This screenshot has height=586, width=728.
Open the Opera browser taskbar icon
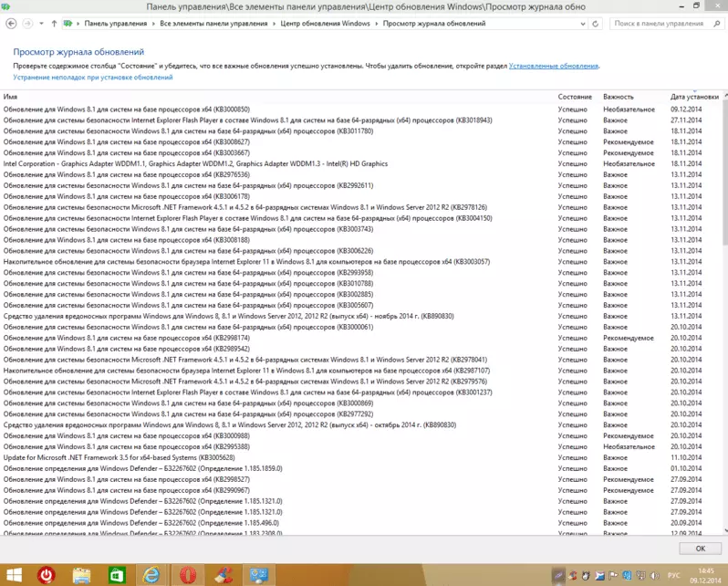point(189,575)
